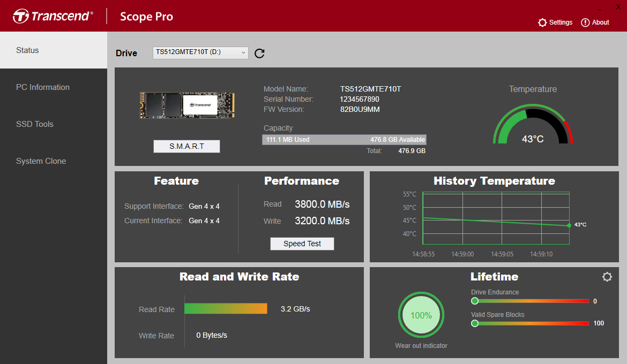Click the serial number 1234567890
The image size is (627, 364).
point(360,99)
